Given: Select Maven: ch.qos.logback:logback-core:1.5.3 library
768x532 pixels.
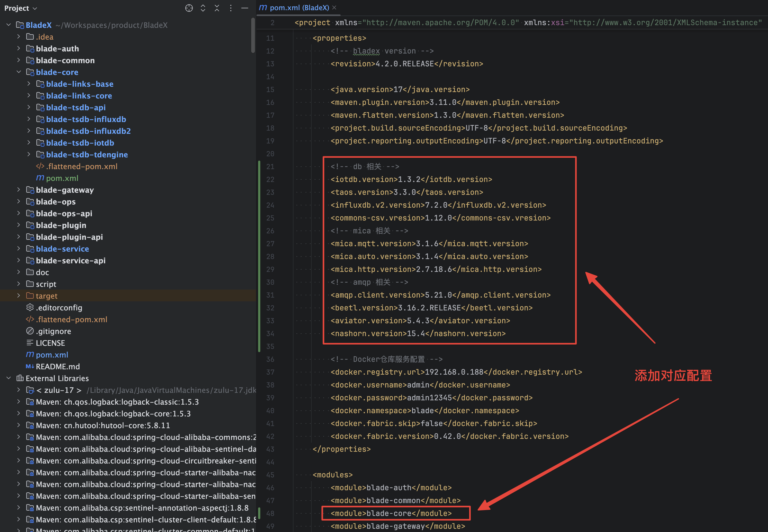Looking at the screenshot, I should pos(113,414).
